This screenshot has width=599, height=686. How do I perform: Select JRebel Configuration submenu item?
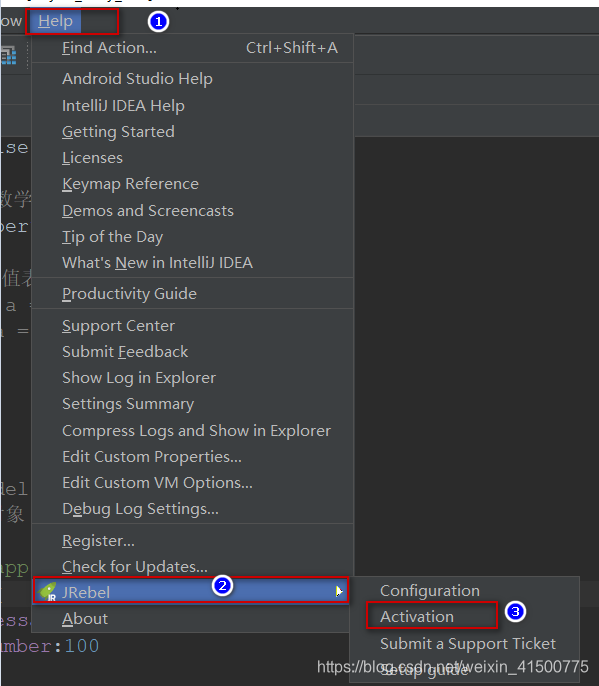point(464,591)
